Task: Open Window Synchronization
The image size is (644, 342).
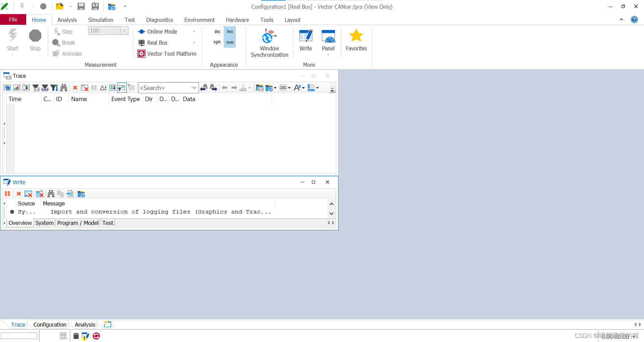Action: tap(269, 43)
